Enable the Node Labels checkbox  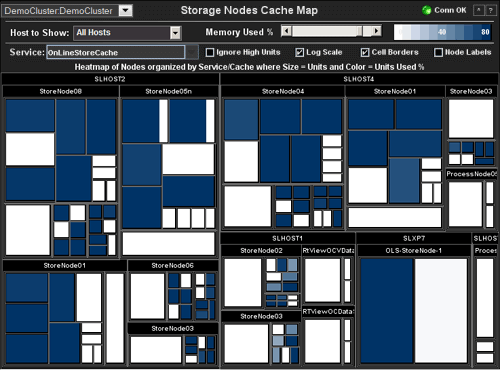click(x=438, y=52)
